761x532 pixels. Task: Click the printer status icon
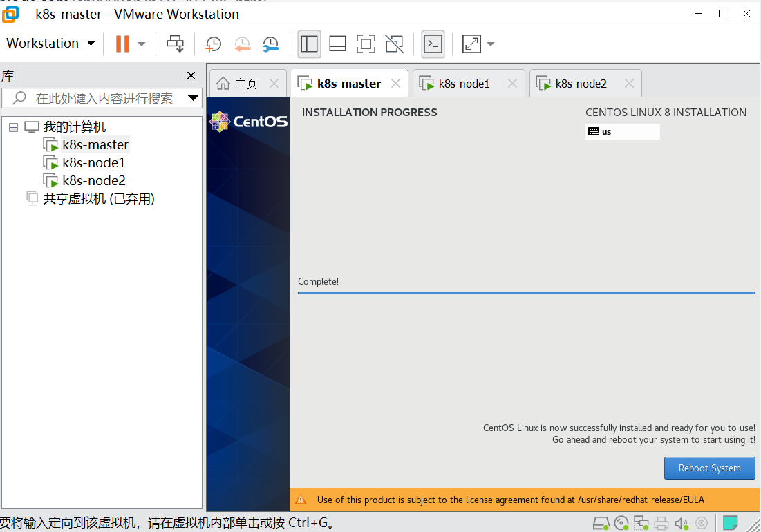tap(661, 523)
